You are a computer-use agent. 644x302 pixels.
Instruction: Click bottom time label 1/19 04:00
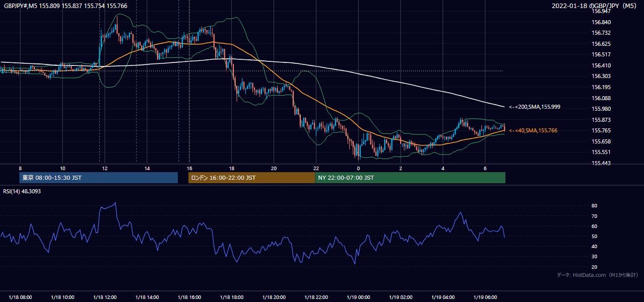(443, 297)
